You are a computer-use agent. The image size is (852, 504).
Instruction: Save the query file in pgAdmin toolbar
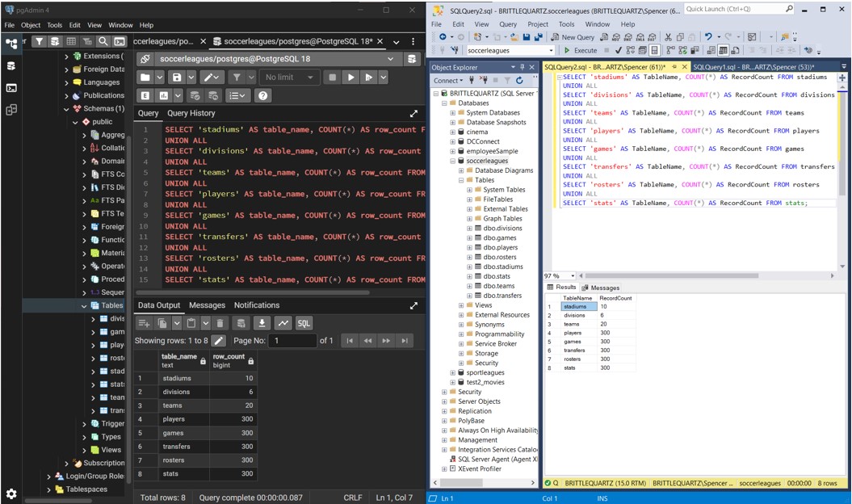[177, 78]
